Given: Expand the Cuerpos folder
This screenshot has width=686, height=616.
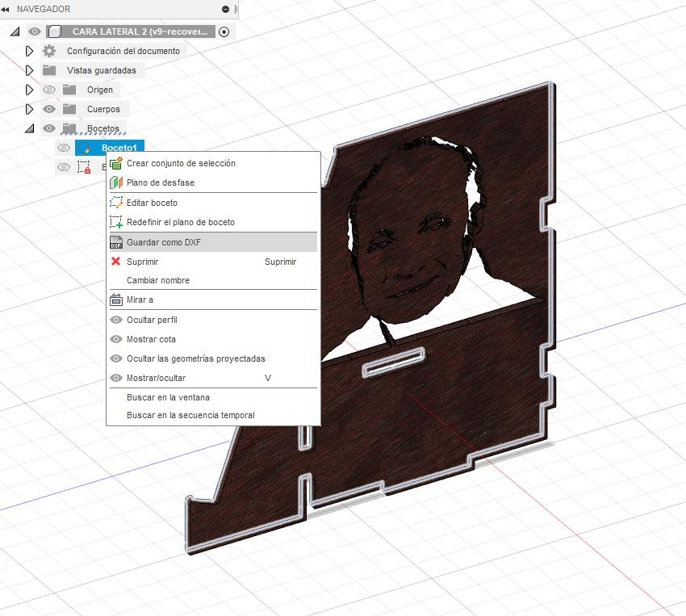Looking at the screenshot, I should [x=29, y=109].
